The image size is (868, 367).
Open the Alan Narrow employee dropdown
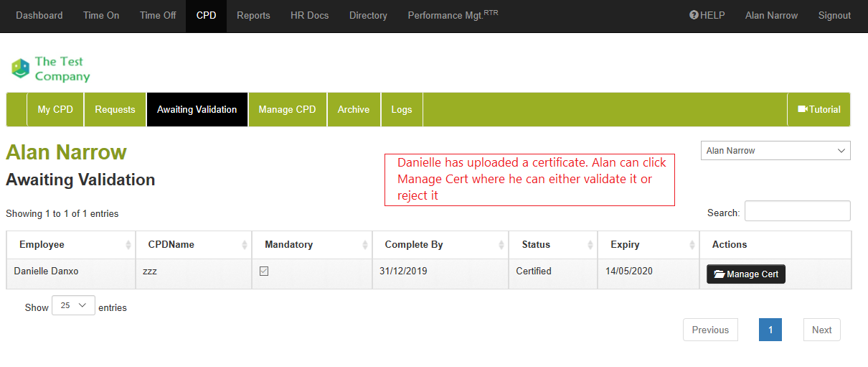(775, 151)
